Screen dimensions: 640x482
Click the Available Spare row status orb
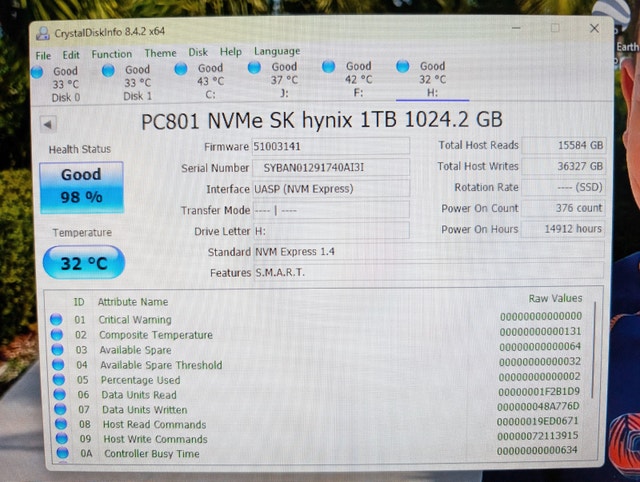58,349
